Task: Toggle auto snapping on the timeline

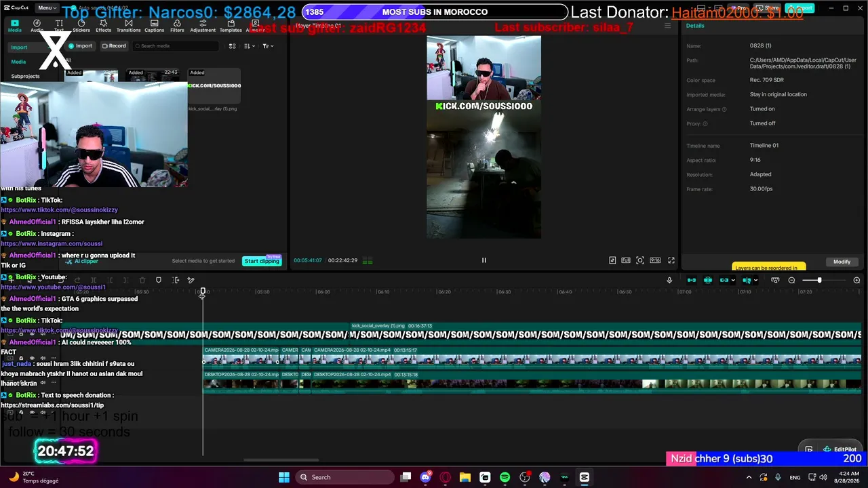Action: pos(708,280)
